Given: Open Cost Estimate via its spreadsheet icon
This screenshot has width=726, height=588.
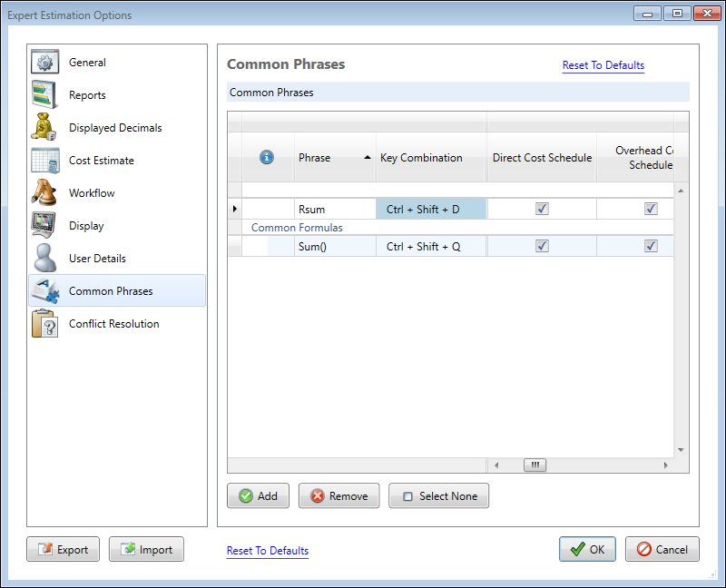Looking at the screenshot, I should tap(45, 161).
